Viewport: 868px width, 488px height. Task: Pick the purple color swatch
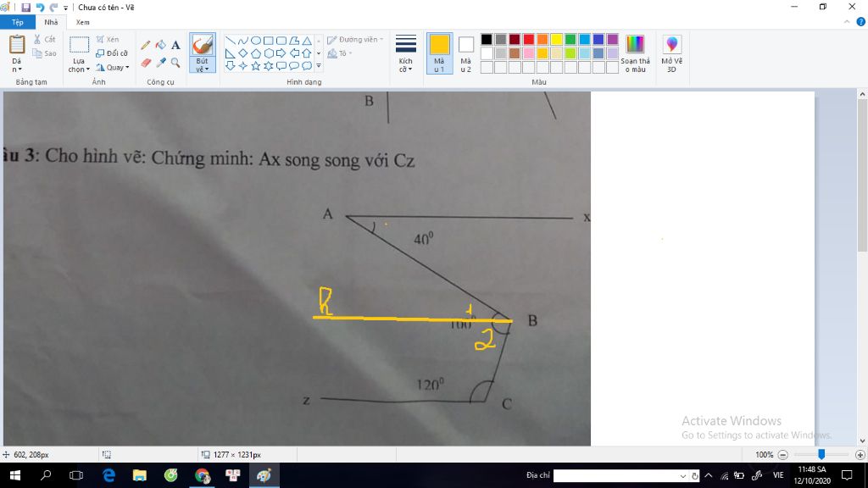click(612, 39)
